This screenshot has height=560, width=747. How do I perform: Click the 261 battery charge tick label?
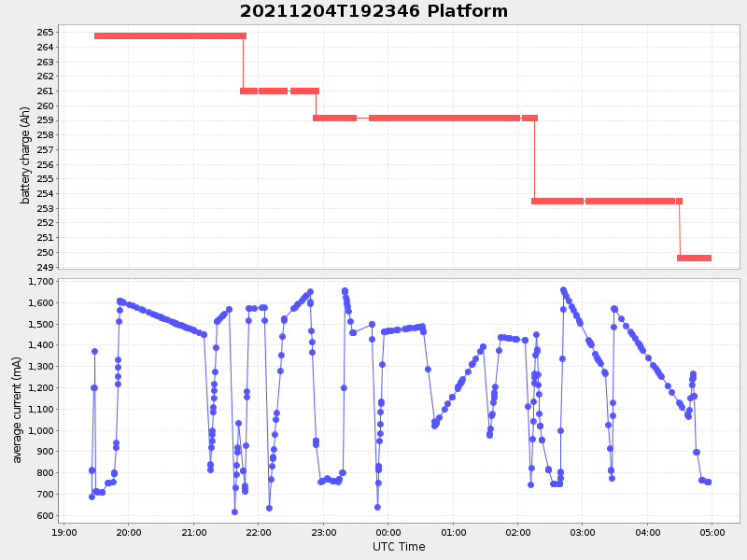[45, 91]
